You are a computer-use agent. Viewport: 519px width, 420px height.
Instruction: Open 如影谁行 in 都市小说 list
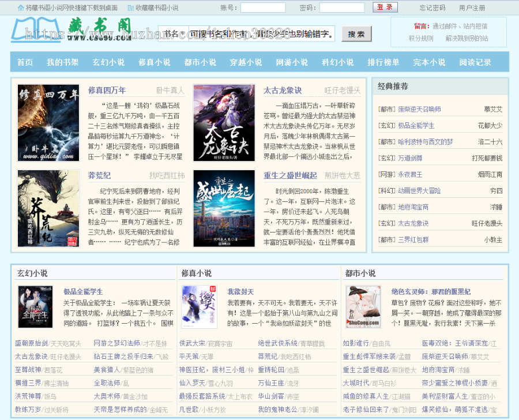(x=356, y=343)
